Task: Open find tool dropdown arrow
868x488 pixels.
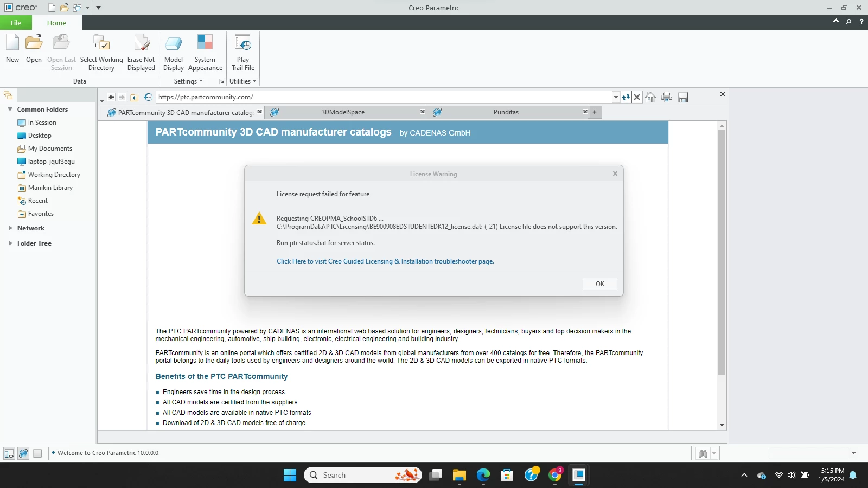Action: [714, 453]
